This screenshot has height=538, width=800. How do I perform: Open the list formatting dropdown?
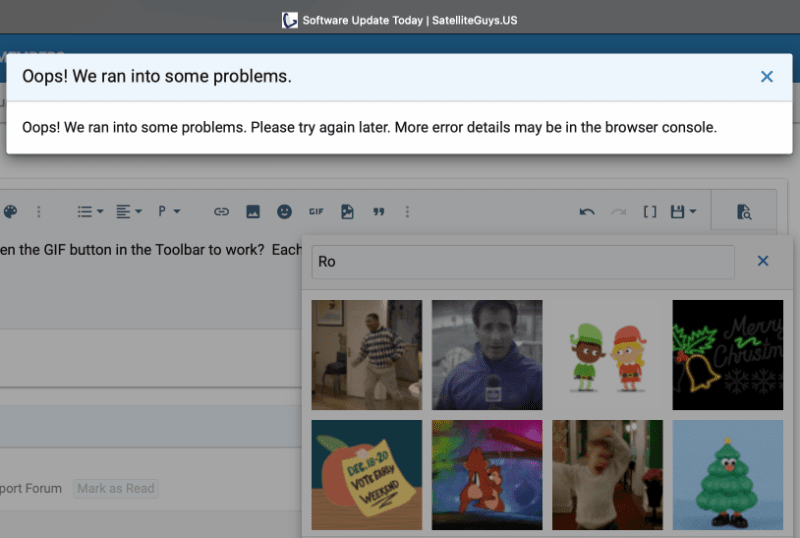90,212
